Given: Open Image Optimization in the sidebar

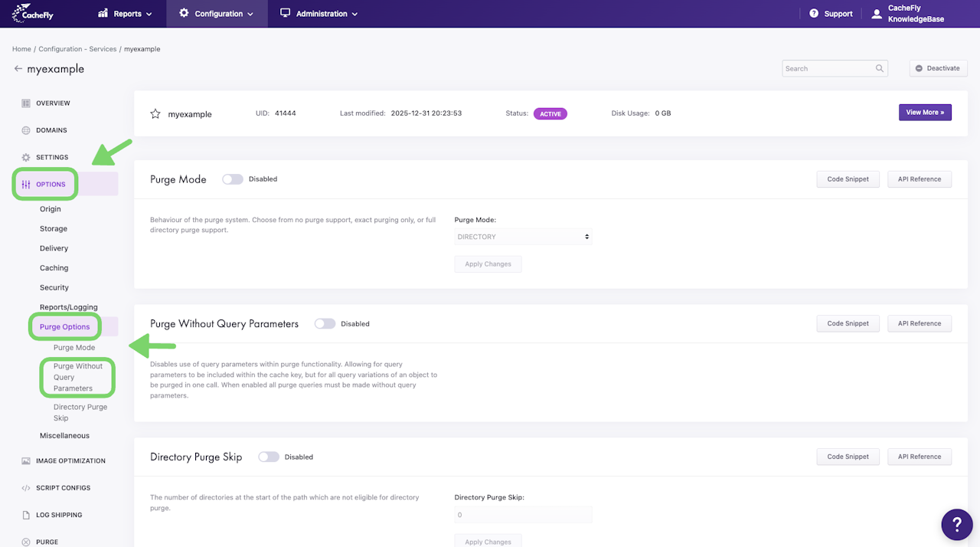Looking at the screenshot, I should [70, 461].
